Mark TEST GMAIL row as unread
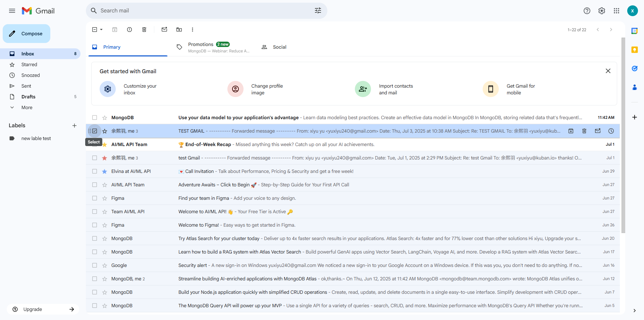 pyautogui.click(x=598, y=131)
